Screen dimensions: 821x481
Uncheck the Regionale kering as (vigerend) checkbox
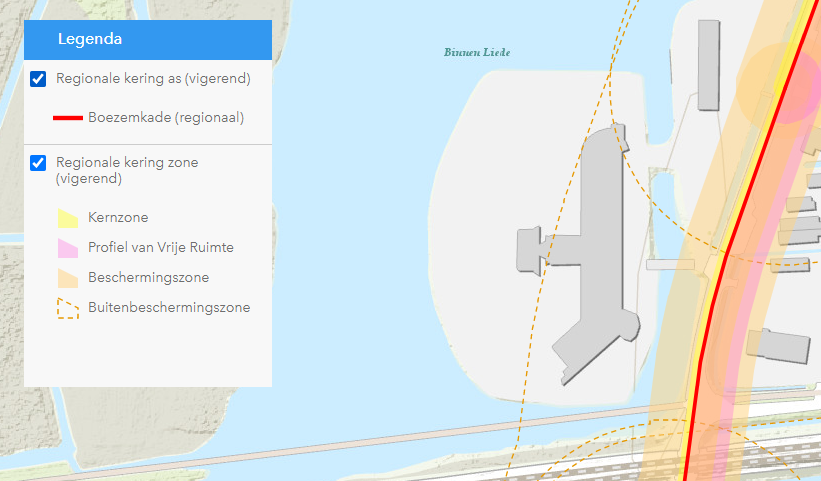38,79
